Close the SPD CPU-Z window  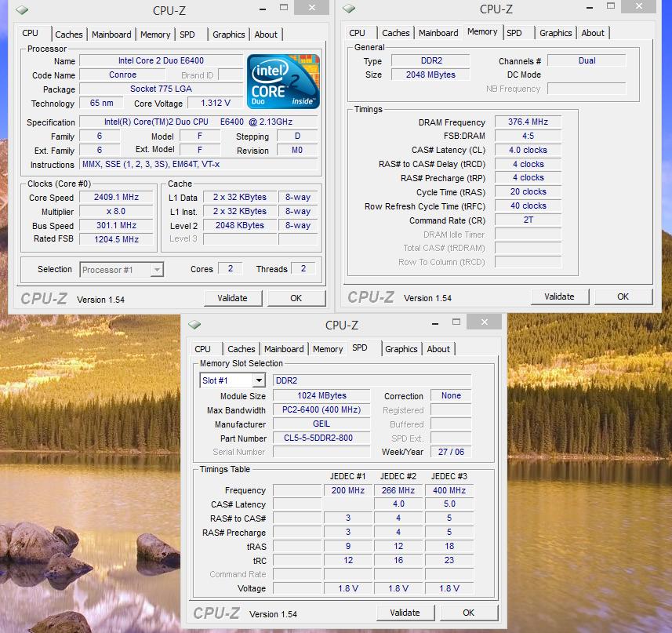pyautogui.click(x=485, y=322)
